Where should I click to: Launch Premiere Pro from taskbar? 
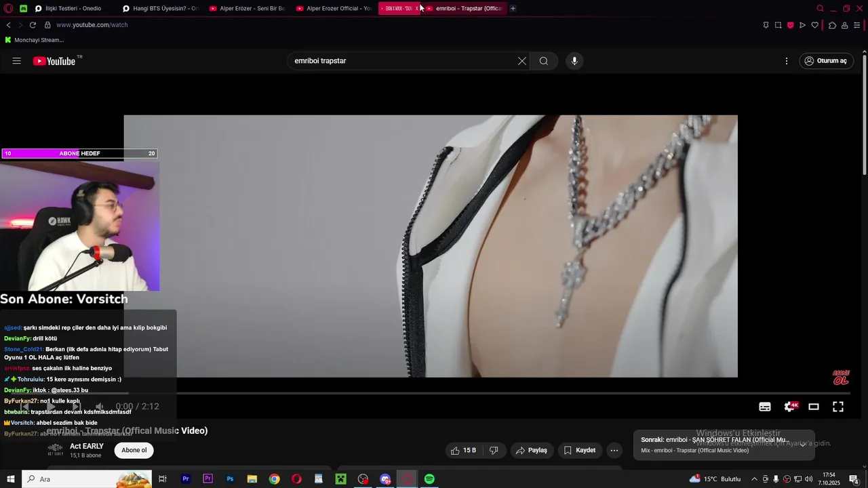[x=185, y=479]
